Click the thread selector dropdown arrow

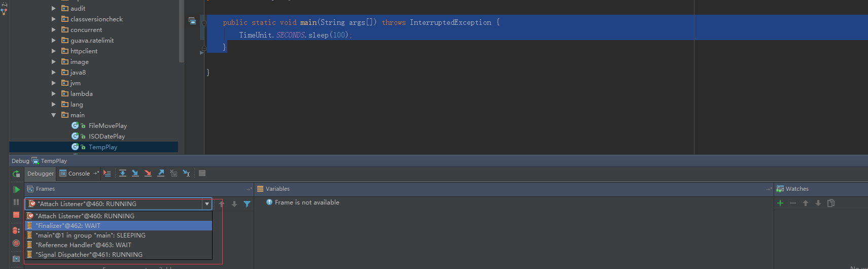click(207, 204)
